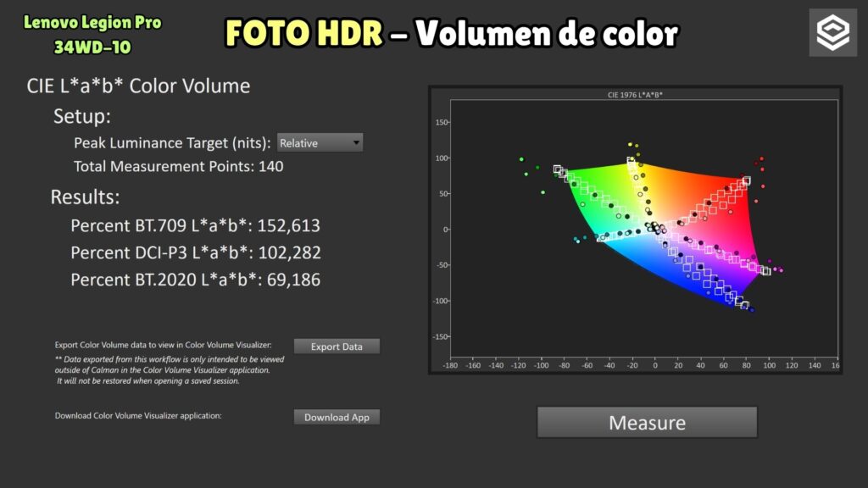Click the 'Download Color Volume Visualizer application:' text
The image size is (868, 488).
[x=138, y=415]
